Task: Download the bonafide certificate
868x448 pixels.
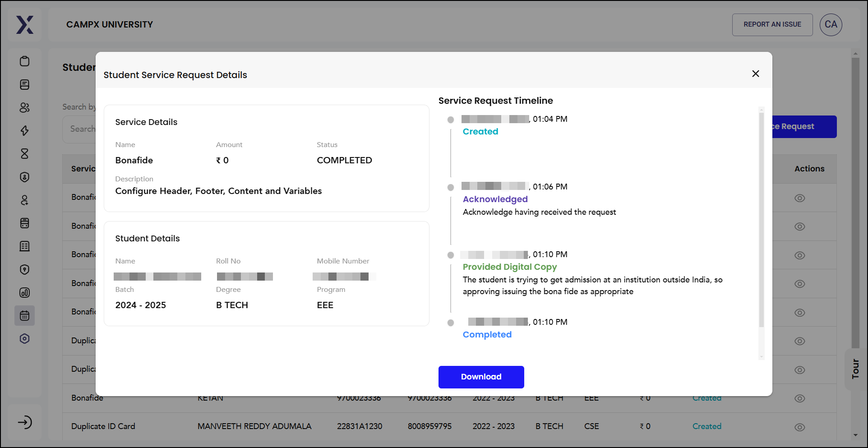Action: point(481,377)
